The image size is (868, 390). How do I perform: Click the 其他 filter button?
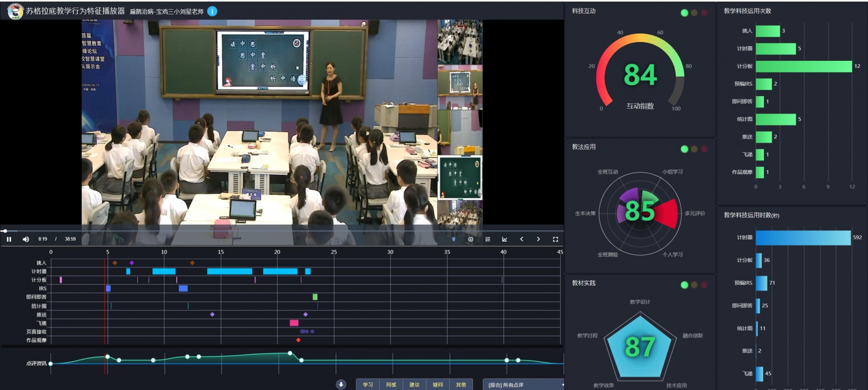(x=461, y=385)
